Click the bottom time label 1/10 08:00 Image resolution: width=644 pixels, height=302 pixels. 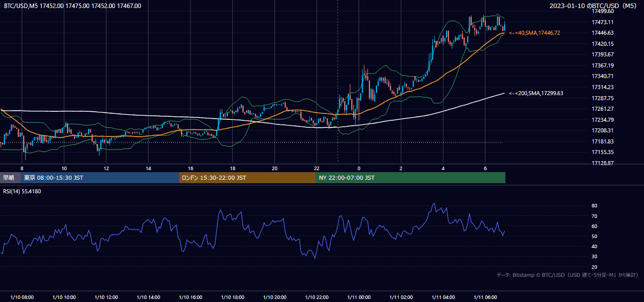pyautogui.click(x=22, y=297)
